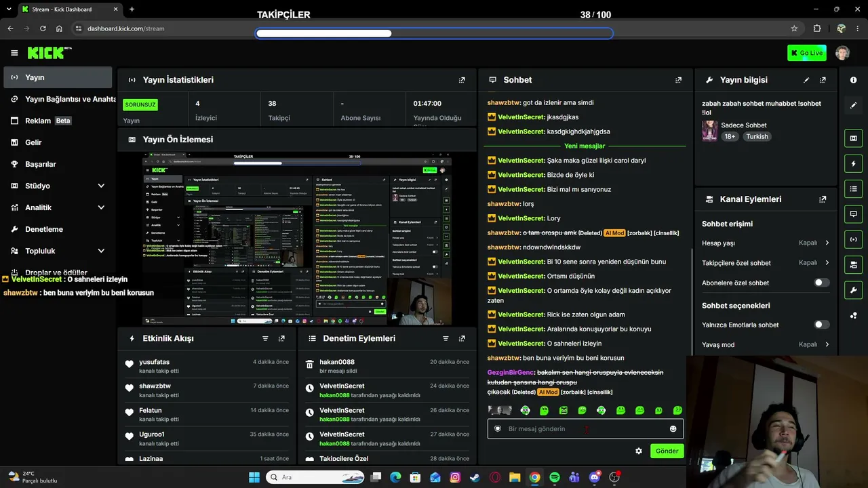Select Yayın in the sidebar
868x488 pixels.
58,77
